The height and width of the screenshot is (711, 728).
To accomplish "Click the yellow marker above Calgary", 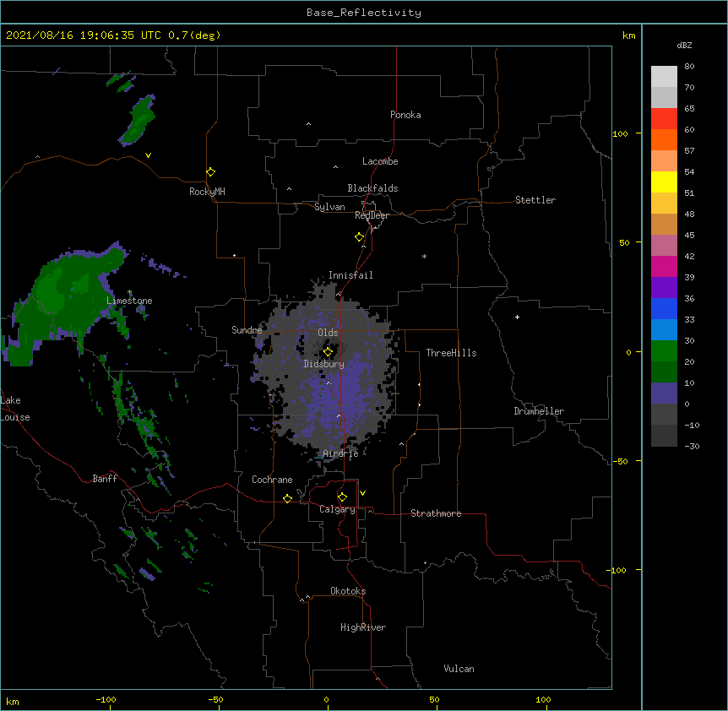I will click(x=343, y=497).
